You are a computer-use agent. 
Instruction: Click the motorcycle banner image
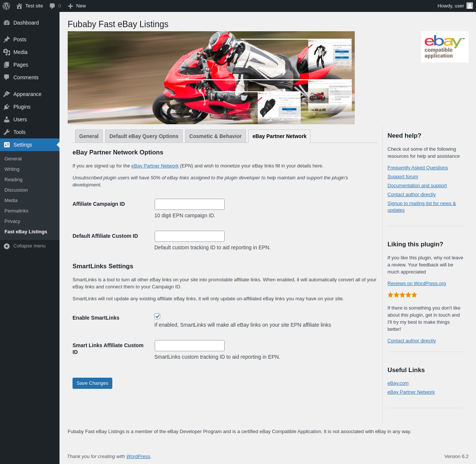[x=211, y=78]
